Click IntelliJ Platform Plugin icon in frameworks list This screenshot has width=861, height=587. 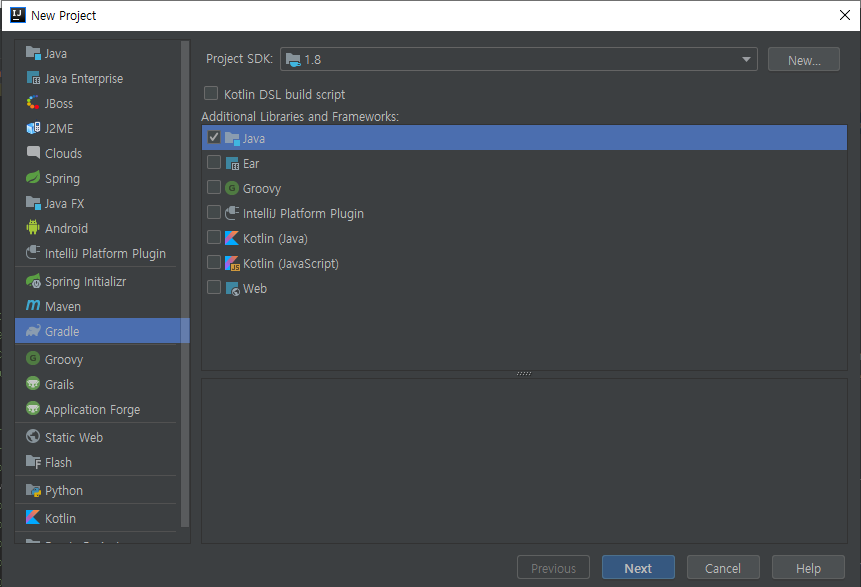point(232,213)
